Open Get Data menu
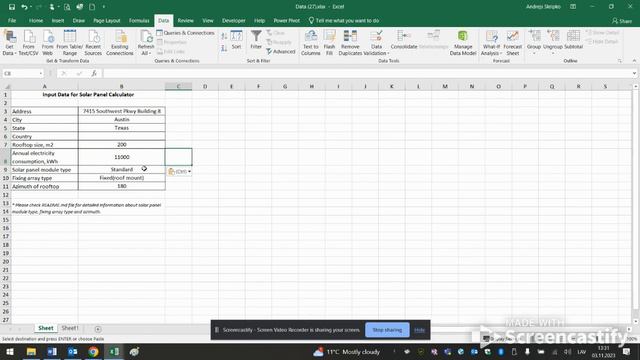Viewport: 640px width, 360px height. 9,42
